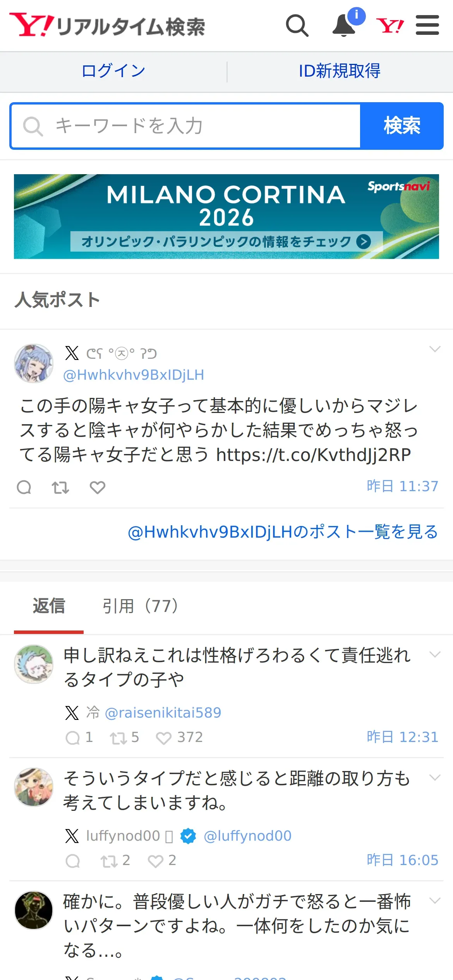Select the 返信 tab
This screenshot has height=980, width=453.
click(x=49, y=606)
